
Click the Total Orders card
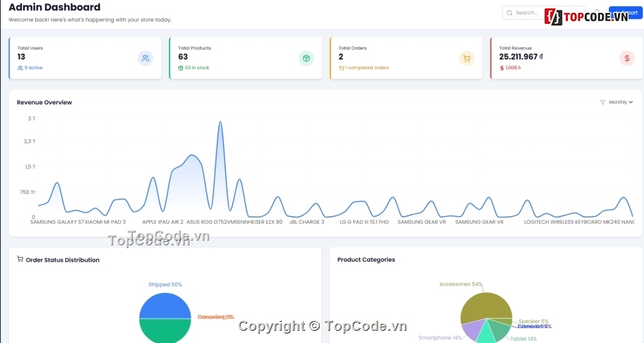pos(406,58)
